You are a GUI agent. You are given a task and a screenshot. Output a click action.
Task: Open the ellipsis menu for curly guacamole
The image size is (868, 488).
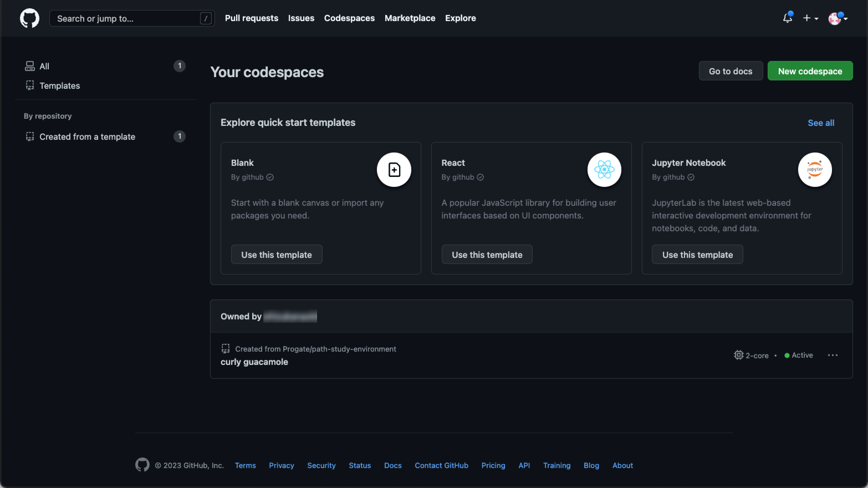click(833, 355)
